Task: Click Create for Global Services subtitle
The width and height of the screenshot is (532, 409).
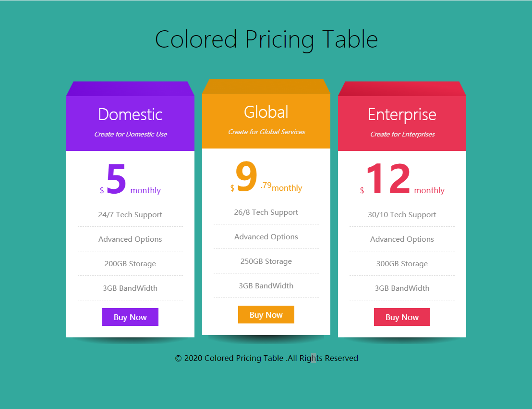Action: [266, 132]
